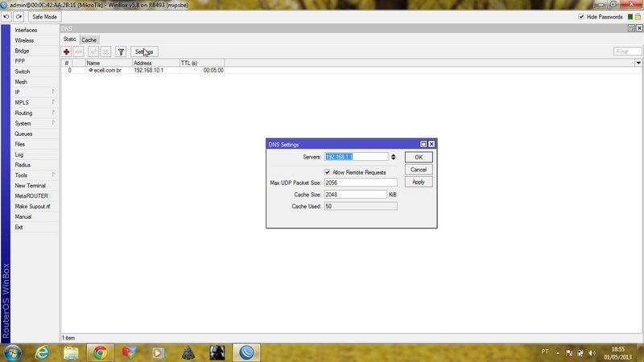Open Radius menu item
The width and height of the screenshot is (644, 362).
point(34,165)
